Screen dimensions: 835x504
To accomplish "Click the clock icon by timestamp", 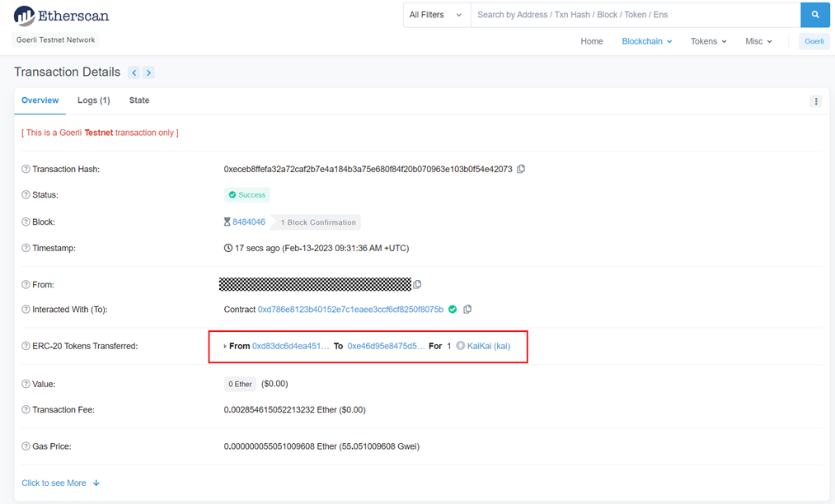I will click(228, 248).
